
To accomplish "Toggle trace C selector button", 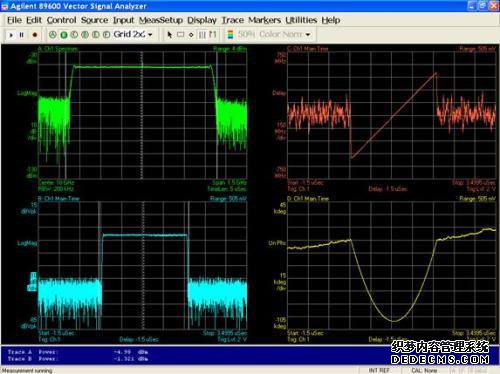I will click(x=74, y=35).
